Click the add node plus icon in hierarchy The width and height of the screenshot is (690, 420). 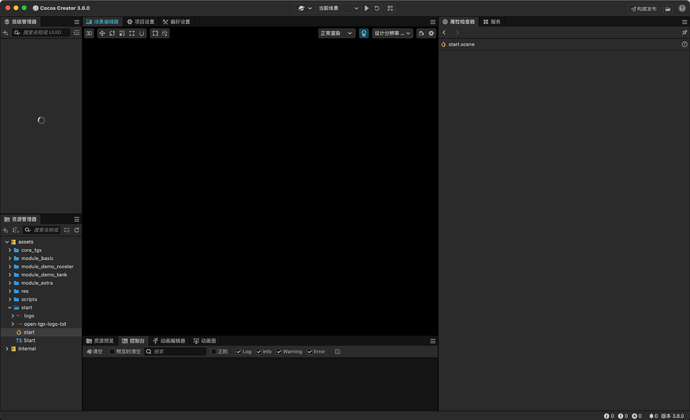click(x=5, y=33)
